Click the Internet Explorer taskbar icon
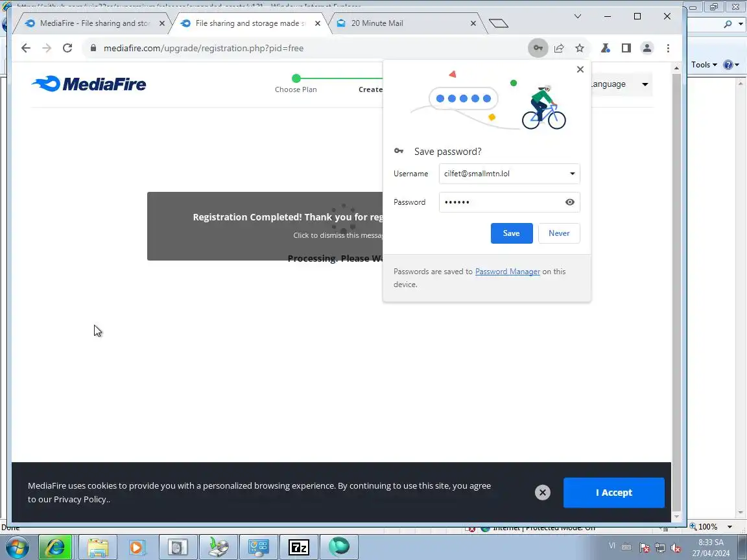The width and height of the screenshot is (747, 560). (x=54, y=548)
